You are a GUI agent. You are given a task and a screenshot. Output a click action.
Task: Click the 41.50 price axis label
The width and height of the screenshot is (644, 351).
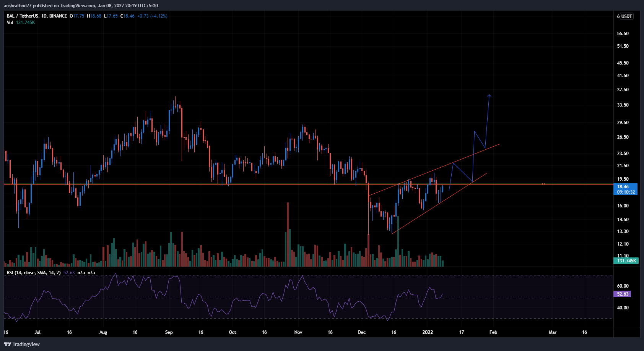coord(623,76)
